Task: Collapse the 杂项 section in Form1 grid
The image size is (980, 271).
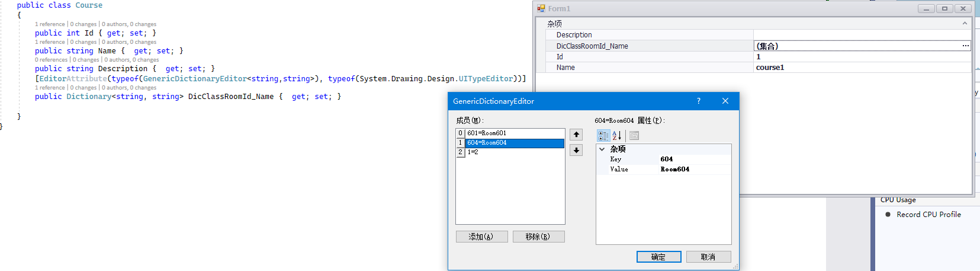Action: [965, 24]
